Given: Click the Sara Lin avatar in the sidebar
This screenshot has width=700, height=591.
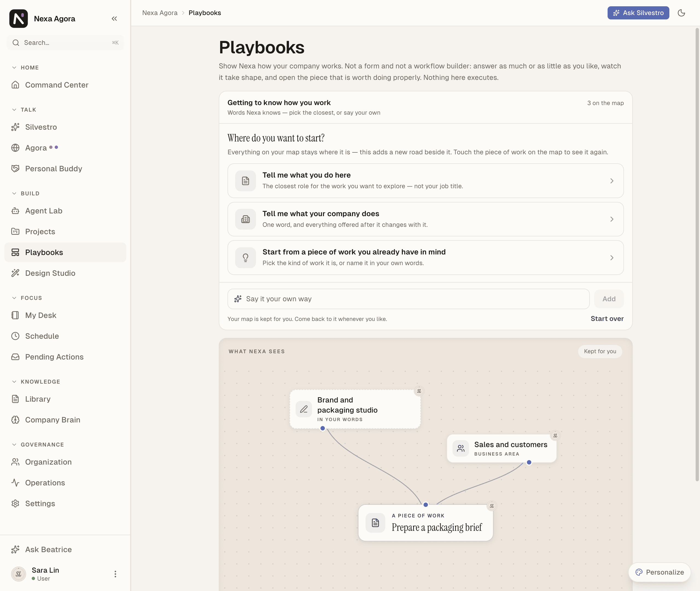Looking at the screenshot, I should 18,574.
